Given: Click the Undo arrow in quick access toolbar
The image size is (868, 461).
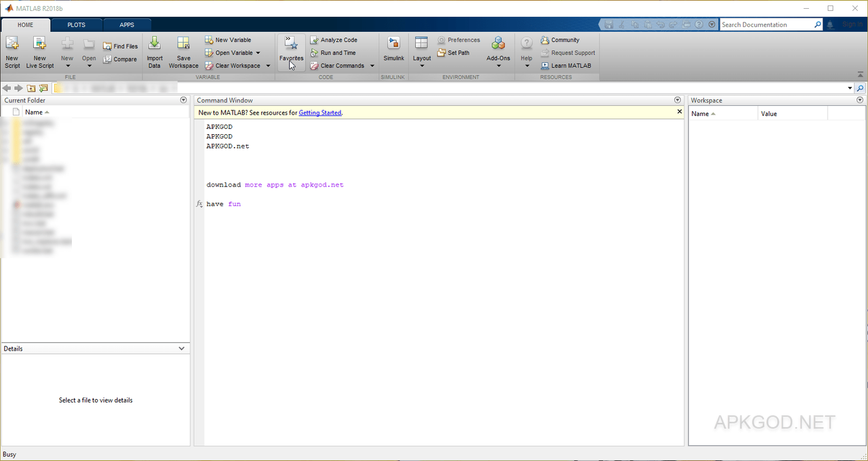Looking at the screenshot, I should click(660, 24).
